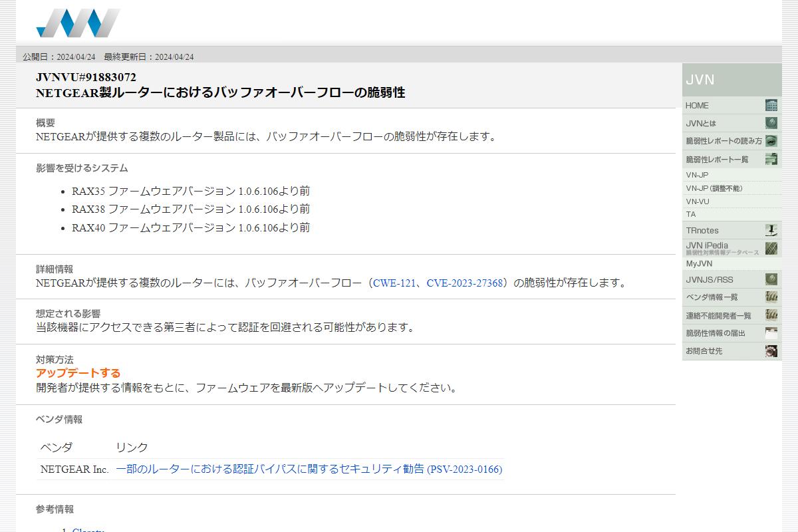Click the ベンダ column header
This screenshot has width=798, height=532.
[x=57, y=448]
